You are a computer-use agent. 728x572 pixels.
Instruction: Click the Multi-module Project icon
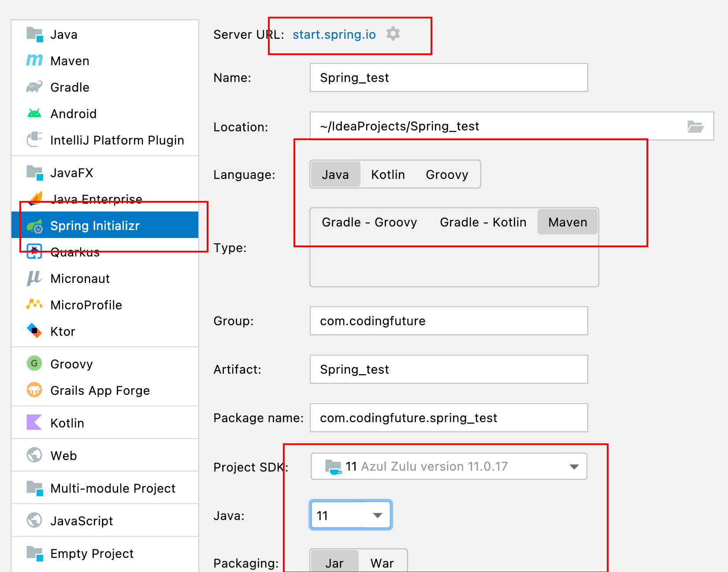[x=34, y=488]
